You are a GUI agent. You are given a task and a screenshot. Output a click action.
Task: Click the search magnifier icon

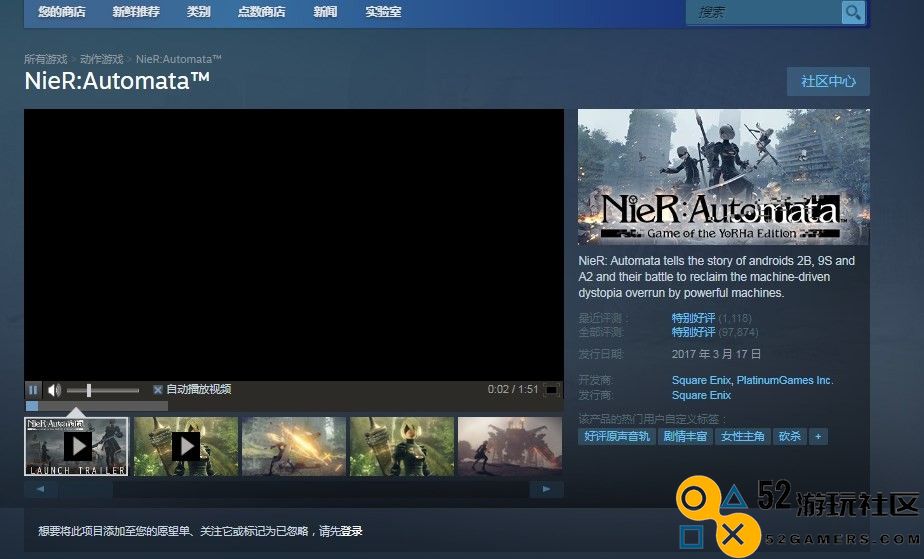click(853, 12)
